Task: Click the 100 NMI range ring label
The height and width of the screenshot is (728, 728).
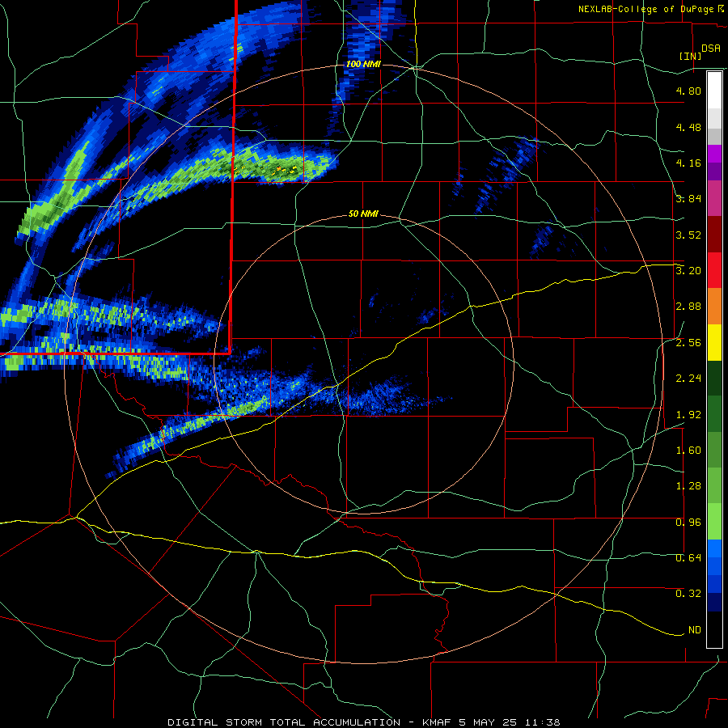Action: (363, 64)
